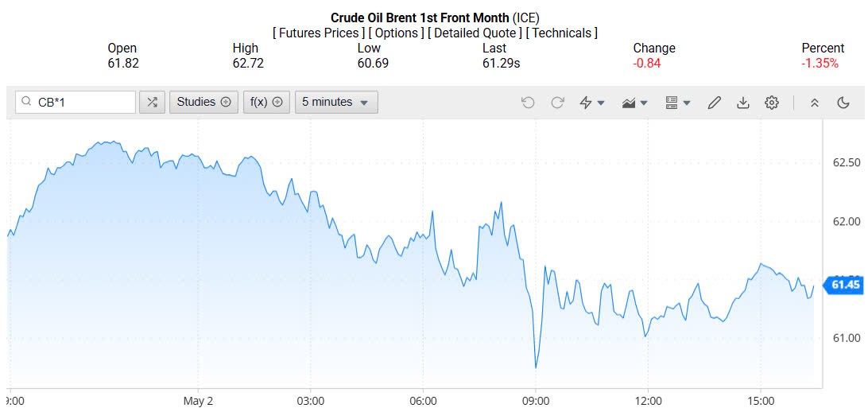This screenshot has width=868, height=408.
Task: Go to the Options link
Action: tap(396, 33)
